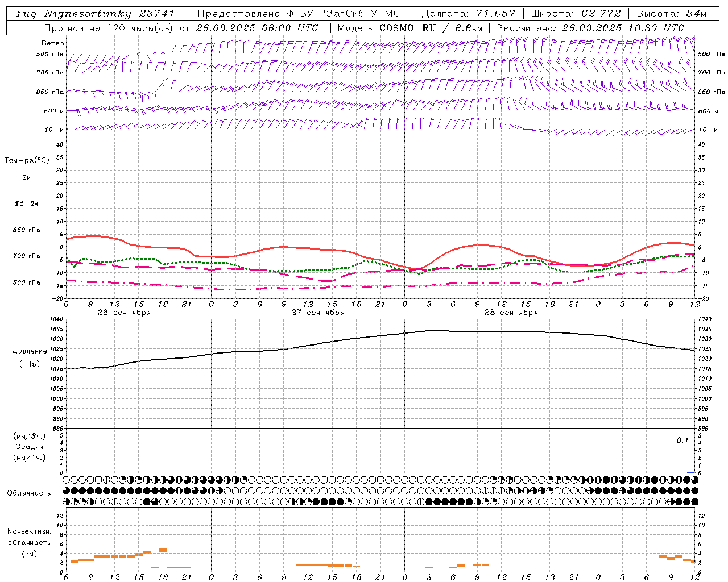
Task: Click the Ветер panel label
Action: point(53,43)
